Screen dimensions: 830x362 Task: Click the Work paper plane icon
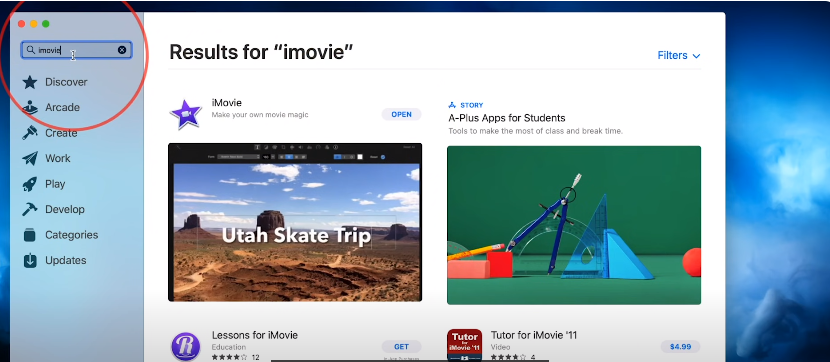[30, 158]
